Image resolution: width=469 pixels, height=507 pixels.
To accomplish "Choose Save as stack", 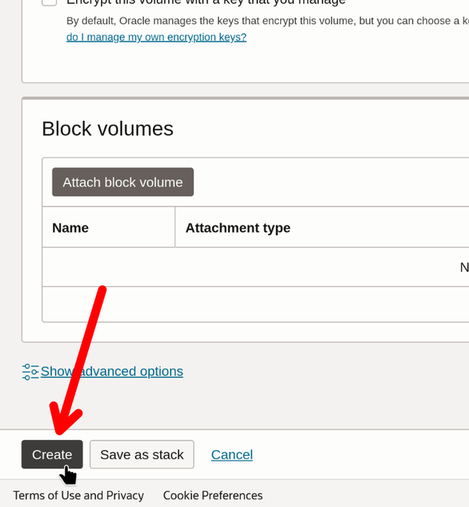I will 142,454.
